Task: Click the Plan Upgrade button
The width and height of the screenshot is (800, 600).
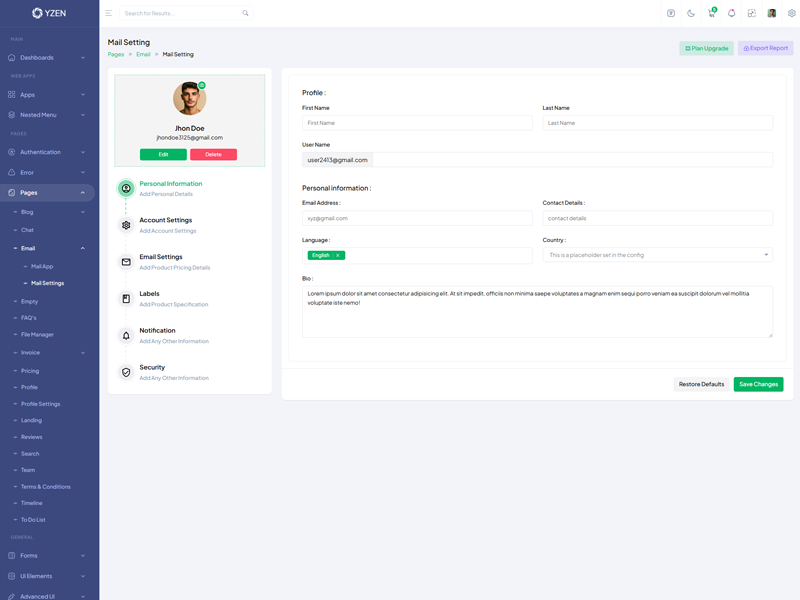Action: tap(706, 48)
